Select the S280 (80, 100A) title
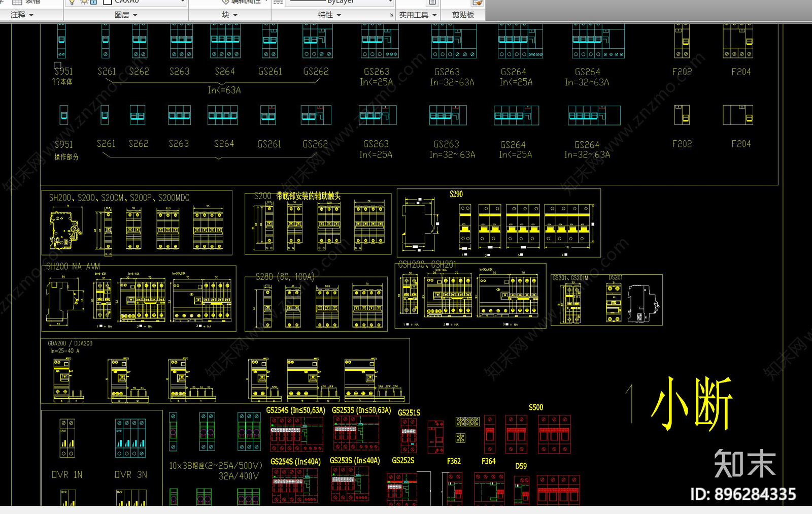 285,276
